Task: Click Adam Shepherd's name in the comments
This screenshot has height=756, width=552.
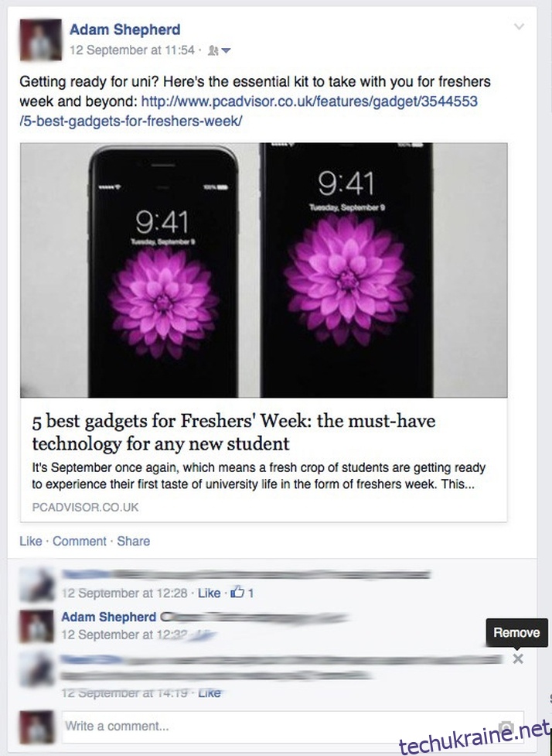Action: [x=108, y=617]
